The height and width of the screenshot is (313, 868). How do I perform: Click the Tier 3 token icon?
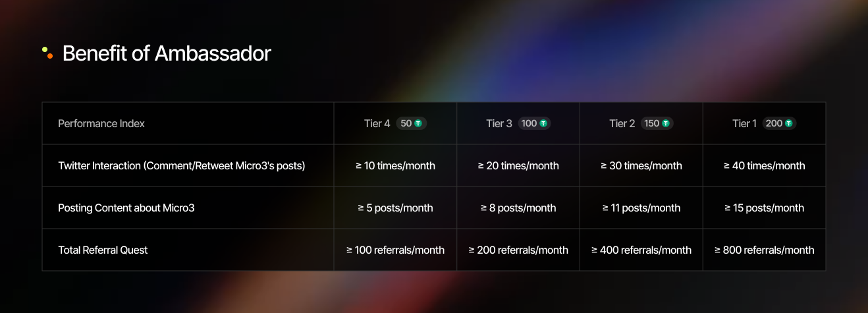544,123
